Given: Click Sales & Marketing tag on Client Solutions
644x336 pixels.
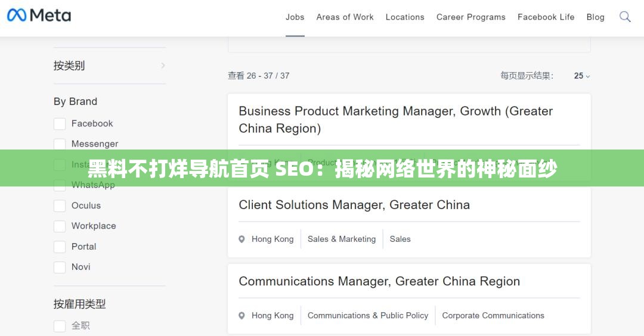Looking at the screenshot, I should [x=342, y=239].
